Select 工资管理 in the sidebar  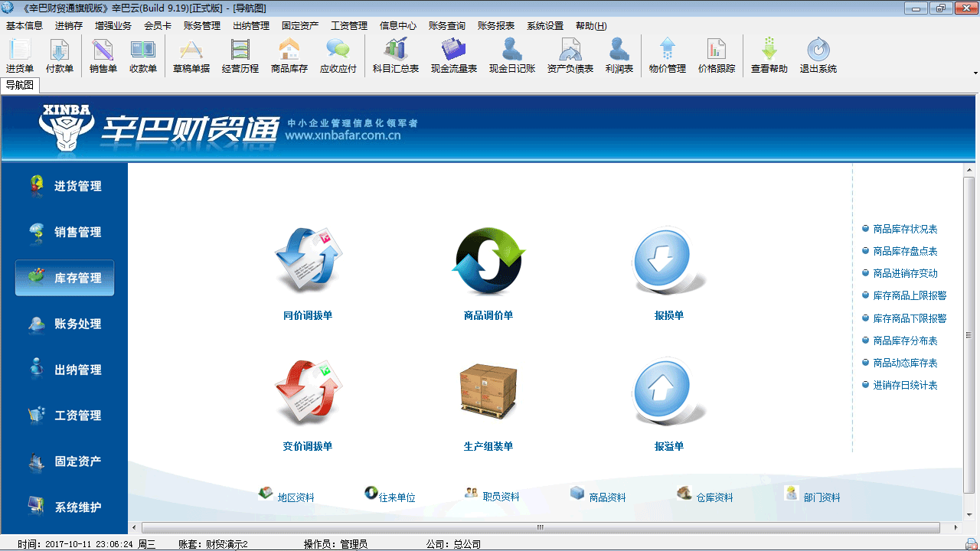tap(65, 416)
